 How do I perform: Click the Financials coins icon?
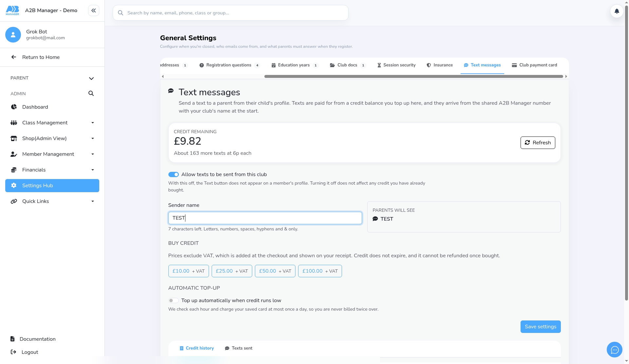tap(14, 170)
